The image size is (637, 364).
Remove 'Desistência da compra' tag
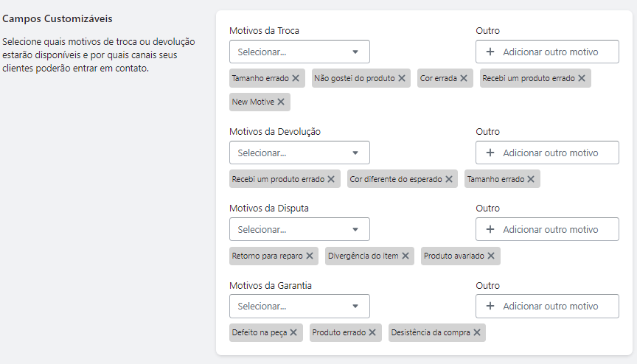pyautogui.click(x=477, y=332)
